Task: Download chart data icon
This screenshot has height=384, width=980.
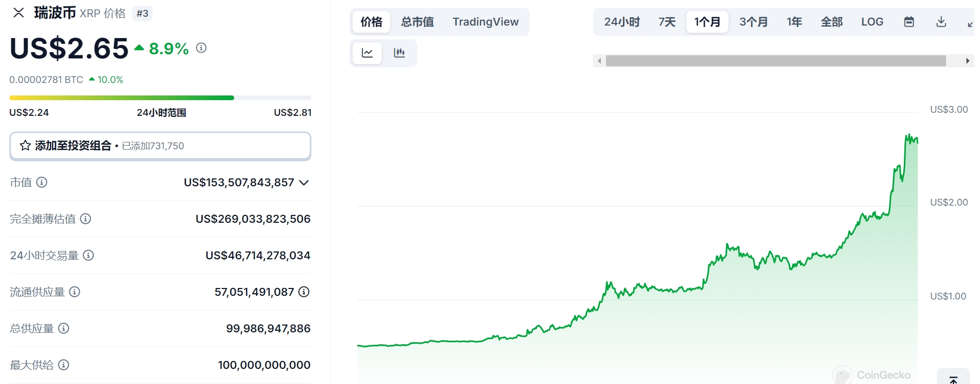Action: [941, 22]
